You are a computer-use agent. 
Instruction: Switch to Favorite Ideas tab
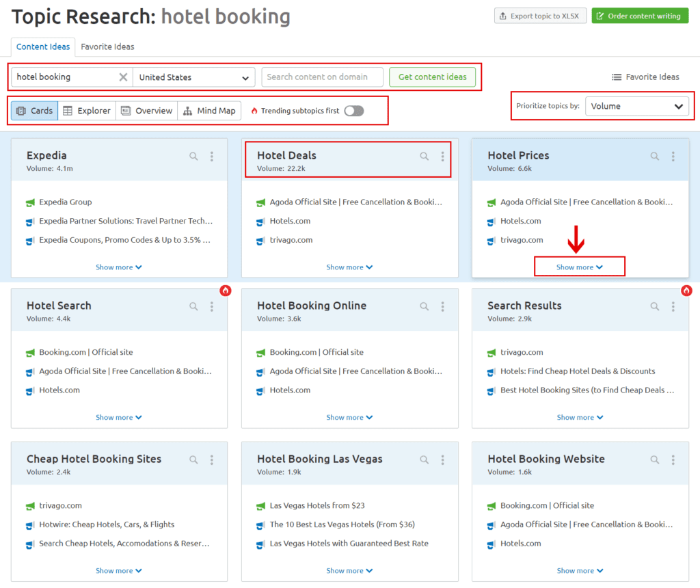click(x=107, y=46)
